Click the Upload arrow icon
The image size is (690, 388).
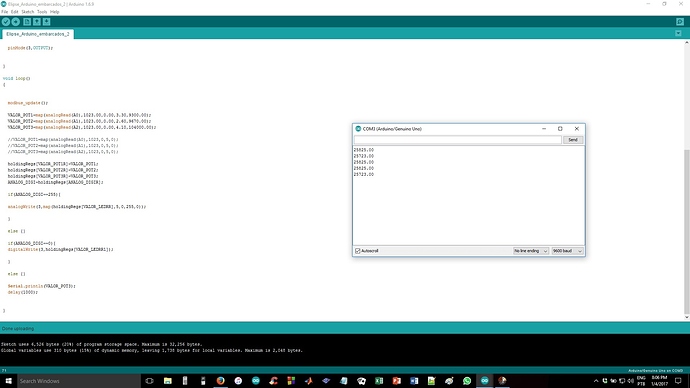(16, 22)
